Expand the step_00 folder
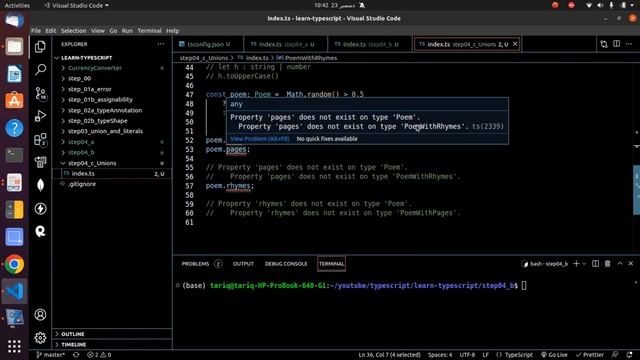Viewport: 640px width, 360px height. [x=80, y=78]
